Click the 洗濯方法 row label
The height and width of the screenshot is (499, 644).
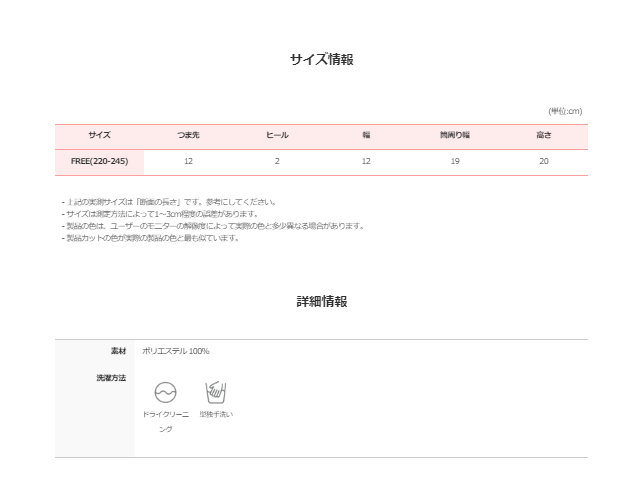(x=111, y=378)
